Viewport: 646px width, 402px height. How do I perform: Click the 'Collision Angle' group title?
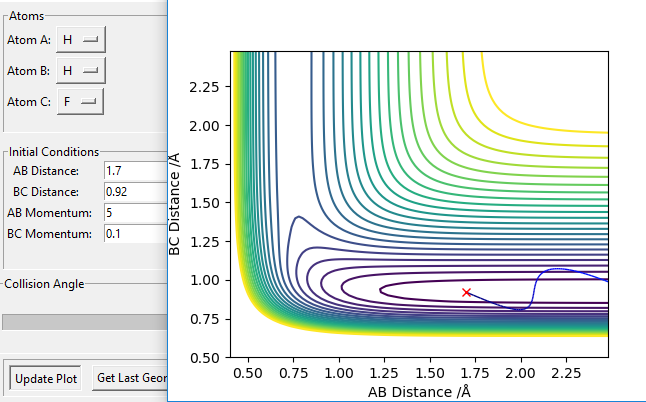[x=44, y=284]
